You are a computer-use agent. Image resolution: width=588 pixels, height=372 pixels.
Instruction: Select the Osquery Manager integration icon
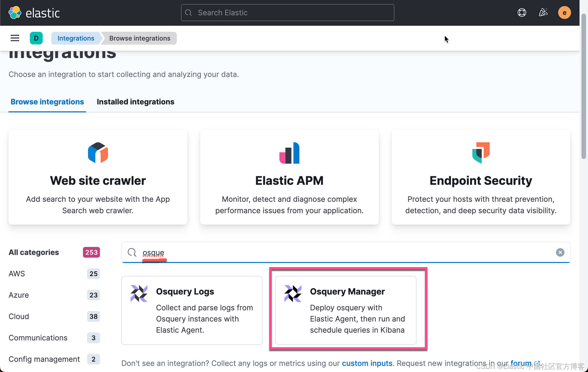293,293
